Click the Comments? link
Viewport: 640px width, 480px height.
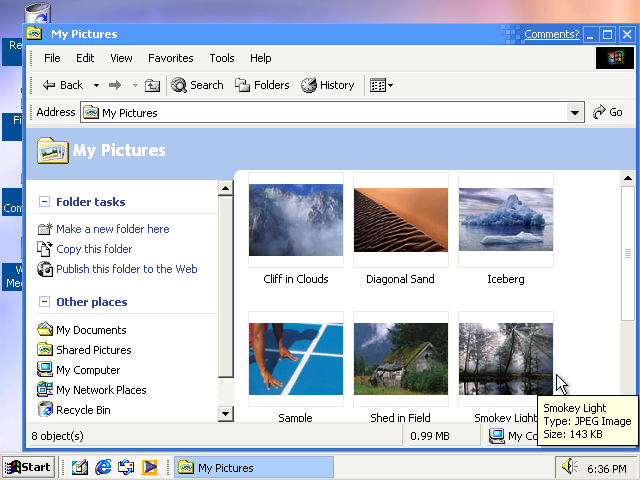(x=551, y=34)
